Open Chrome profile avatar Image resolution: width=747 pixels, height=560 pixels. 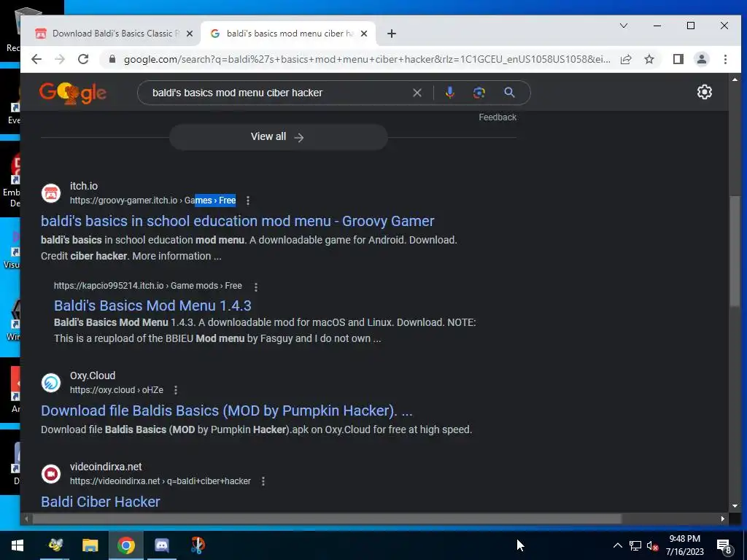pos(701,59)
